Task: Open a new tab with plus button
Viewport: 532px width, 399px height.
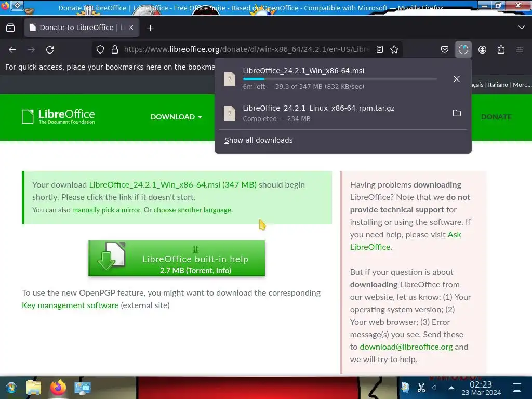Action: (x=150, y=28)
